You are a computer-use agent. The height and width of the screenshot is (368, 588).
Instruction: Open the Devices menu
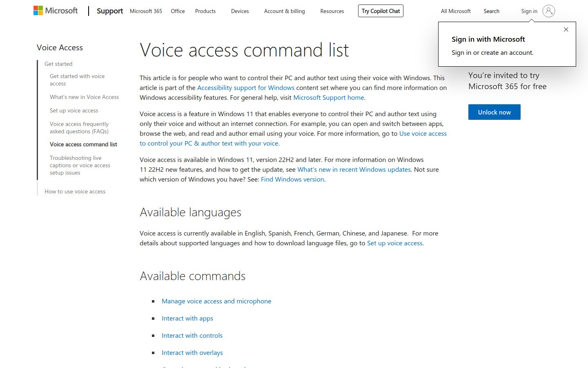coord(240,11)
